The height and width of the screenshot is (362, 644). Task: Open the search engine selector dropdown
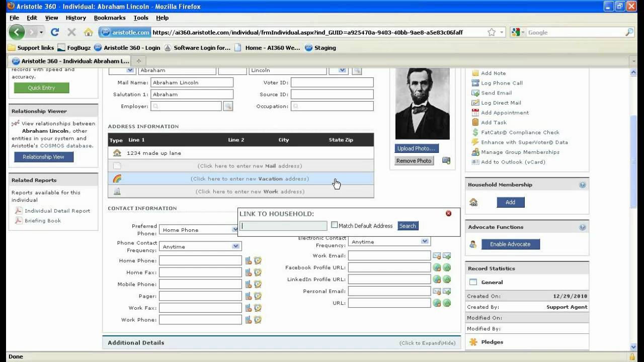pos(518,32)
